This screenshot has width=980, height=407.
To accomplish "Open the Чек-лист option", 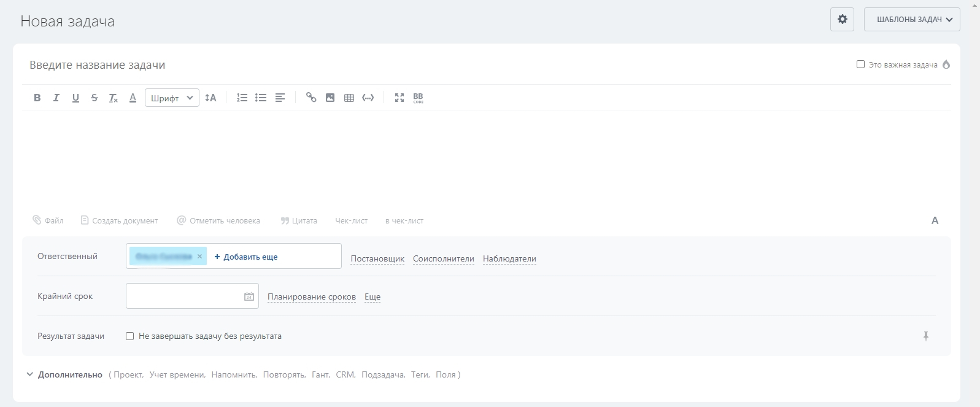I will pos(351,221).
